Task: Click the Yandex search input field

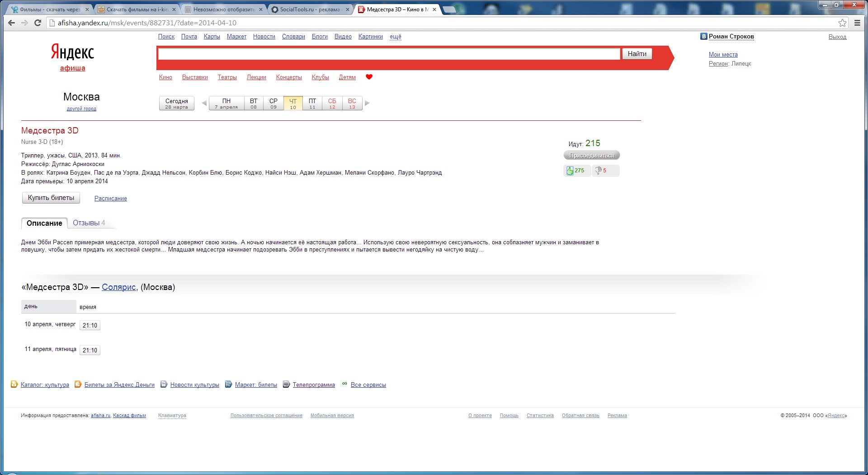Action: pyautogui.click(x=389, y=54)
